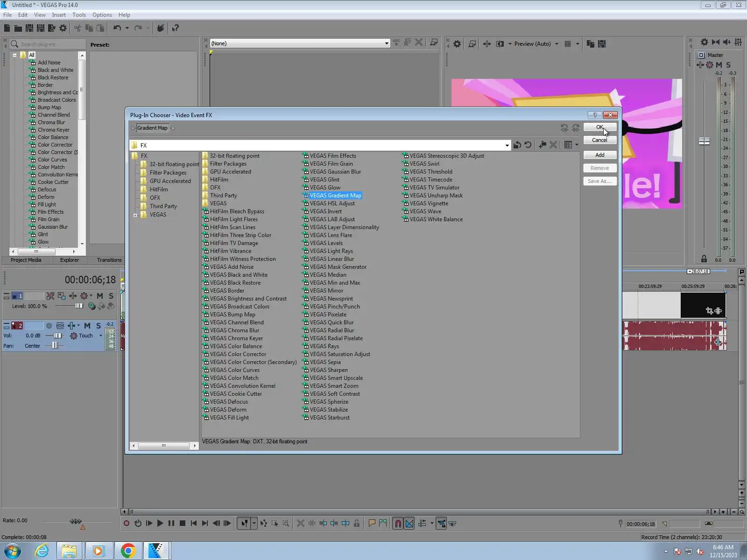747x560 pixels.
Task: Click the Record button in transport bar
Action: click(127, 524)
